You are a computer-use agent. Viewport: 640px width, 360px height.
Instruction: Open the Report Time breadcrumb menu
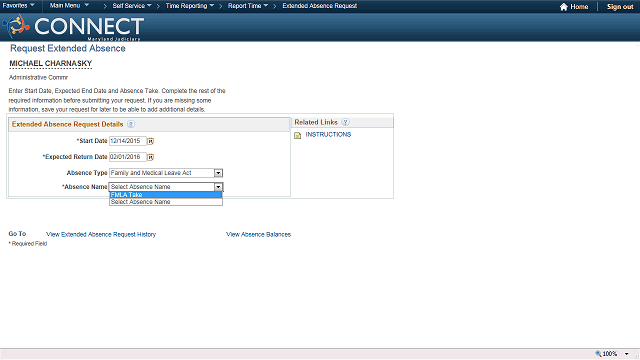248,6
